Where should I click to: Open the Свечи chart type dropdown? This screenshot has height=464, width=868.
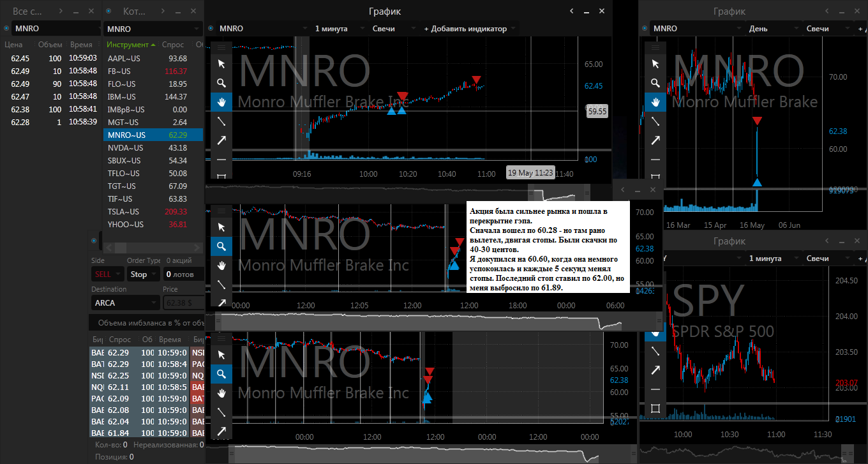[x=386, y=29]
